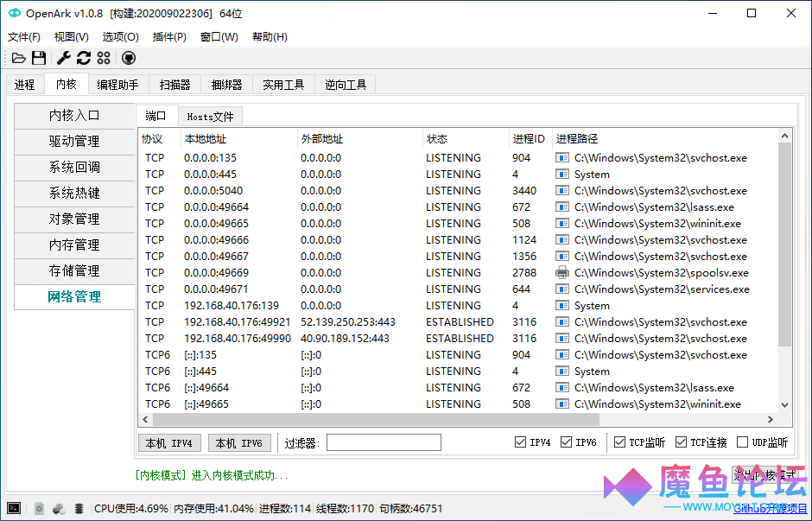Screen dimensions: 812x521
Task: Click the System icon in 192.168.40.176:139 row
Action: pyautogui.click(x=561, y=306)
